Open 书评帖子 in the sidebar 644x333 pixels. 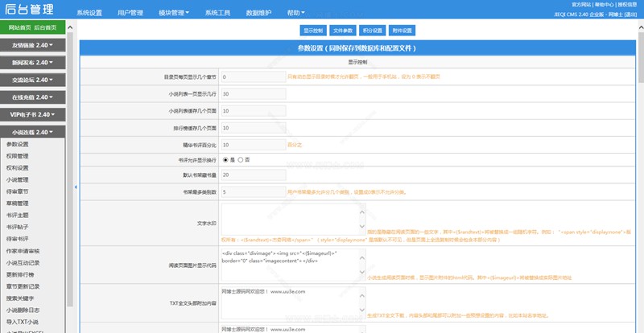(17, 227)
